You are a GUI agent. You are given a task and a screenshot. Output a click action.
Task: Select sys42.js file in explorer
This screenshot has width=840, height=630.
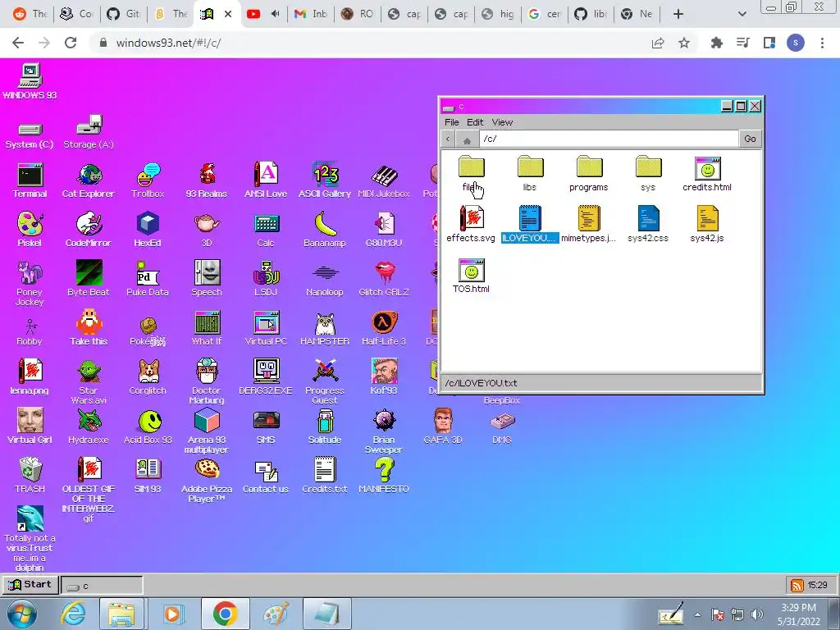(707, 224)
